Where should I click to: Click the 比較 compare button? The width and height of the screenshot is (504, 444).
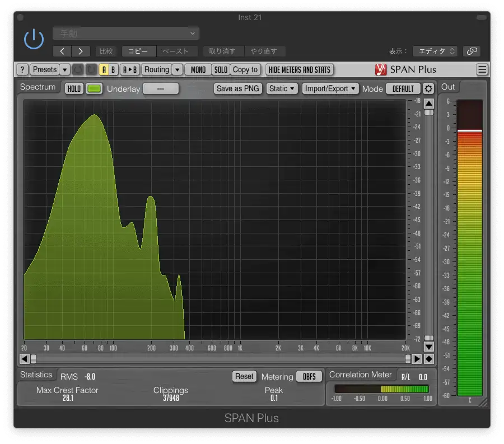(x=106, y=51)
